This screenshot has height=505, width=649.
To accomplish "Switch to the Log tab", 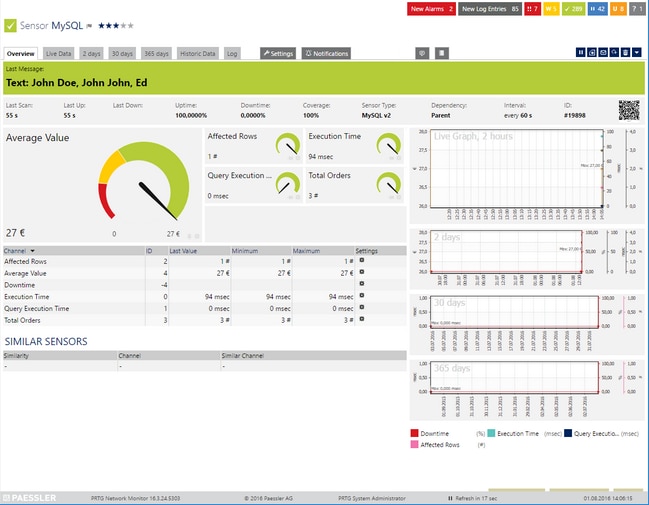I will pyautogui.click(x=232, y=53).
